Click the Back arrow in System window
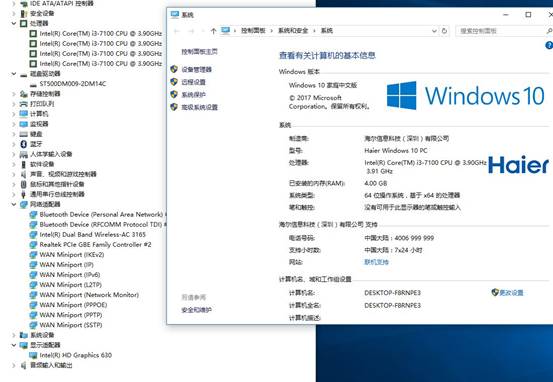The width and height of the screenshot is (553, 382). tap(177, 31)
